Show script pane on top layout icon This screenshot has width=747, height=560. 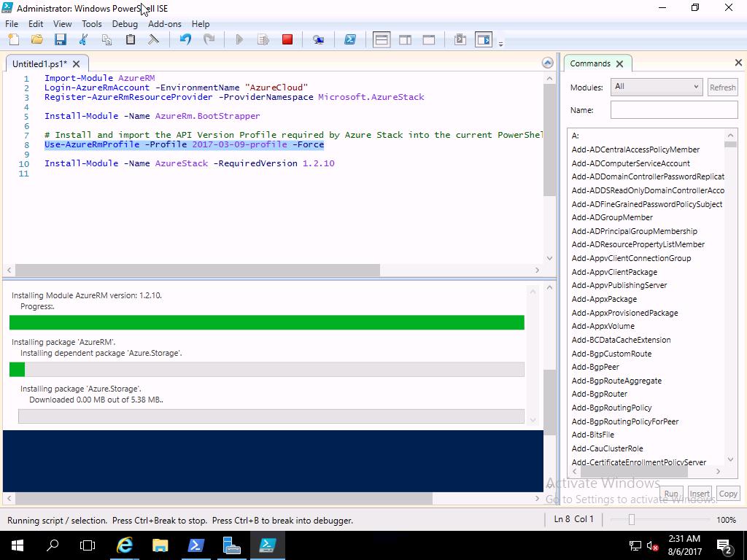click(x=382, y=39)
